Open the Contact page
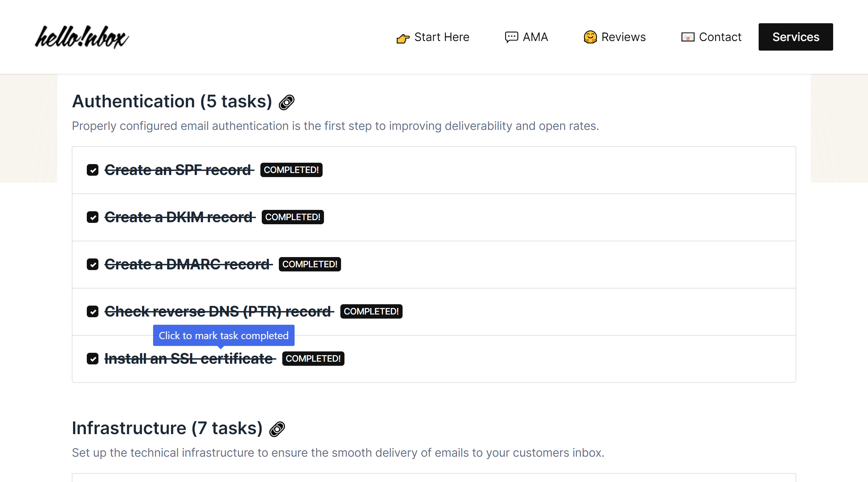868x482 pixels. pos(720,37)
